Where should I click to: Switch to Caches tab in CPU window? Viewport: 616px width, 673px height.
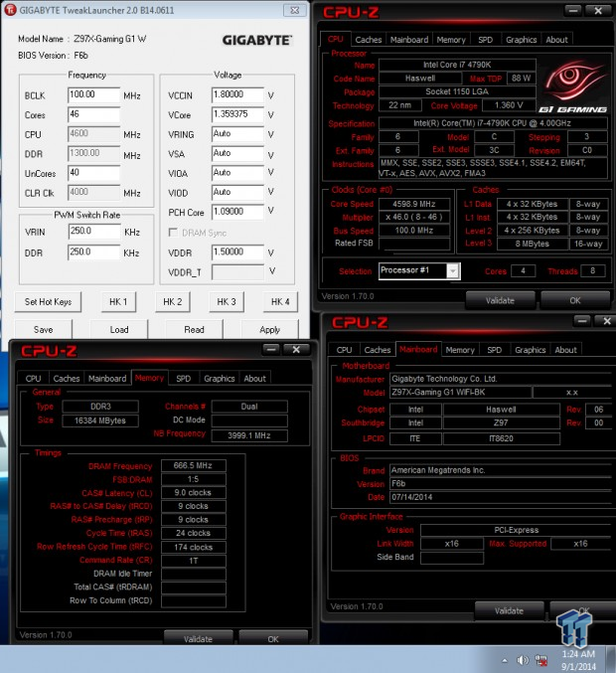coord(368,40)
